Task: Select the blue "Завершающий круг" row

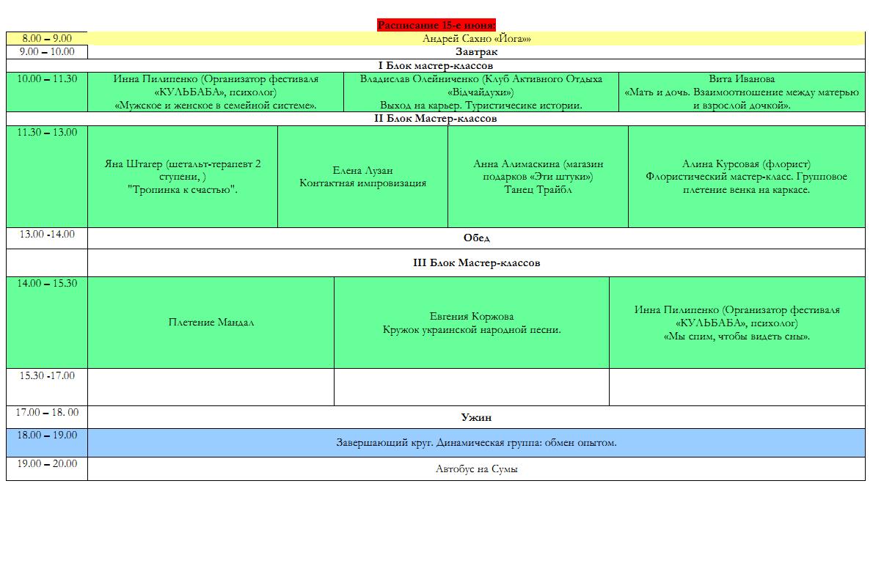Action: point(476,443)
